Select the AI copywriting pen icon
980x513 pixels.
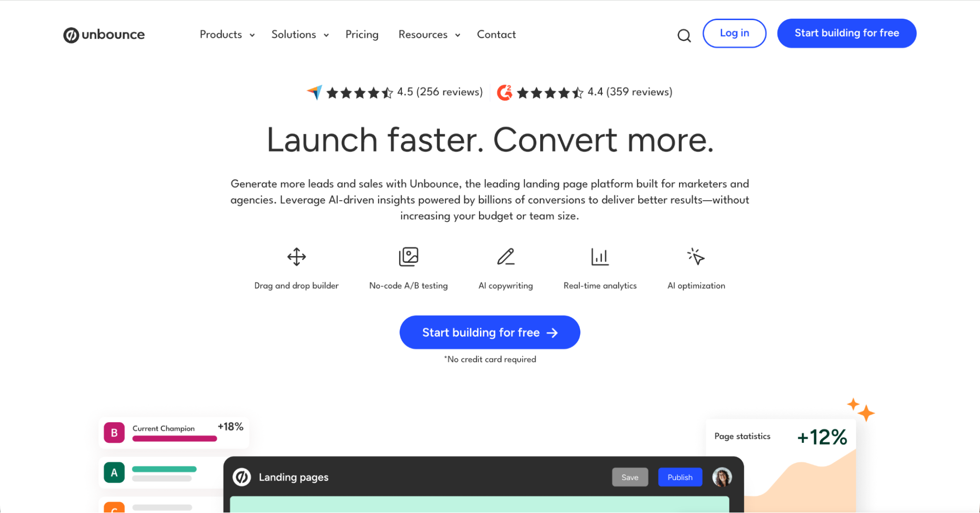tap(505, 256)
